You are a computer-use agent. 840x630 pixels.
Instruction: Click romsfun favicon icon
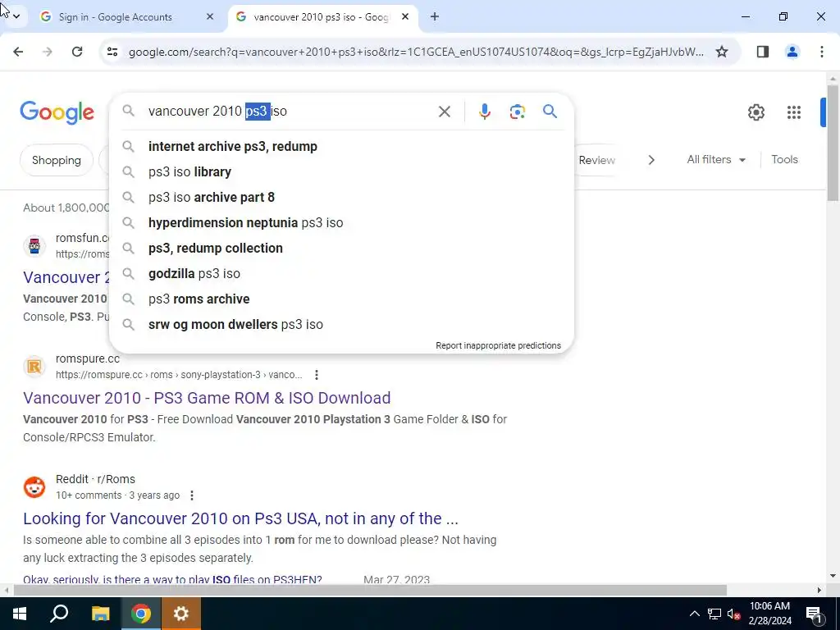pos(34,246)
